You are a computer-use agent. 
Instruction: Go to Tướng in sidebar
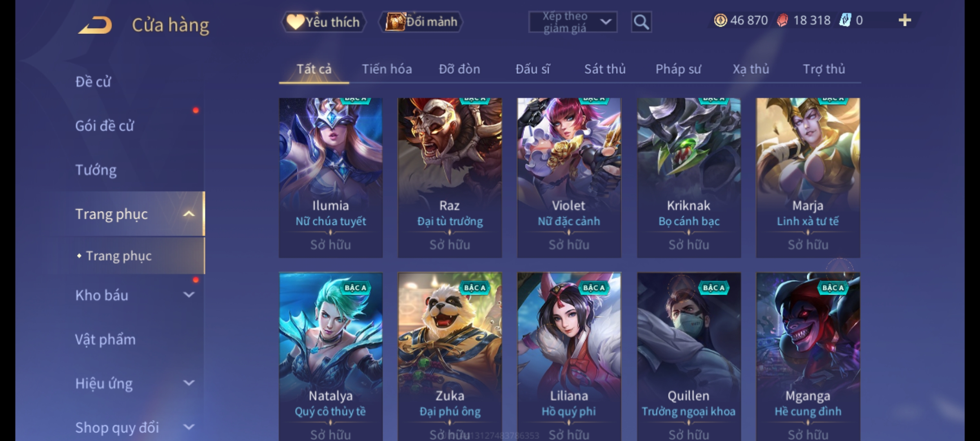click(x=96, y=170)
